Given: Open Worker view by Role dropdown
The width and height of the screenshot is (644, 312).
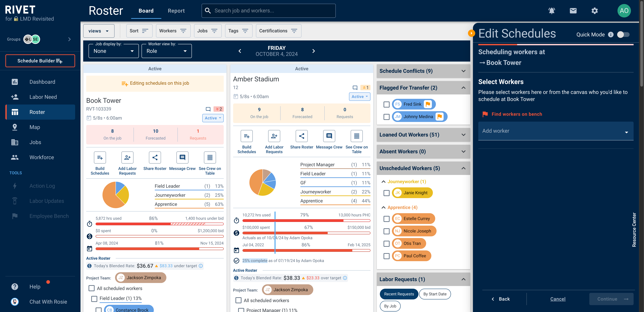Looking at the screenshot, I should pyautogui.click(x=167, y=51).
